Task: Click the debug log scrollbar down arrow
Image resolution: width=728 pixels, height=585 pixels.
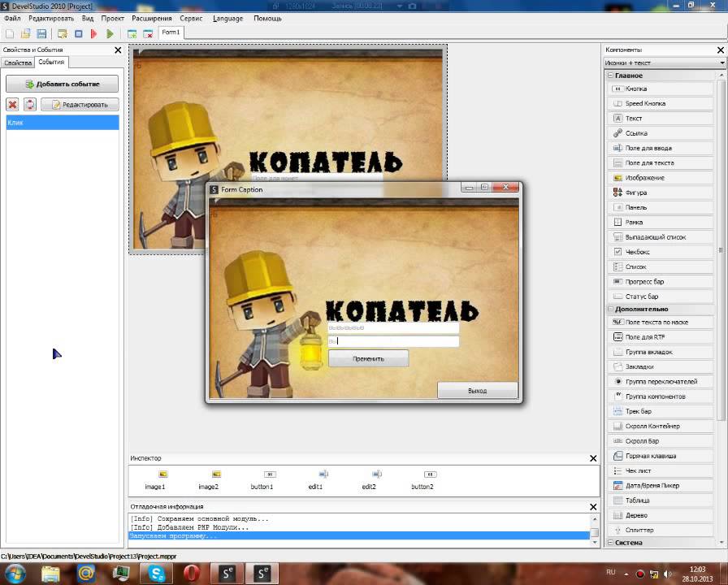Action: pos(595,542)
